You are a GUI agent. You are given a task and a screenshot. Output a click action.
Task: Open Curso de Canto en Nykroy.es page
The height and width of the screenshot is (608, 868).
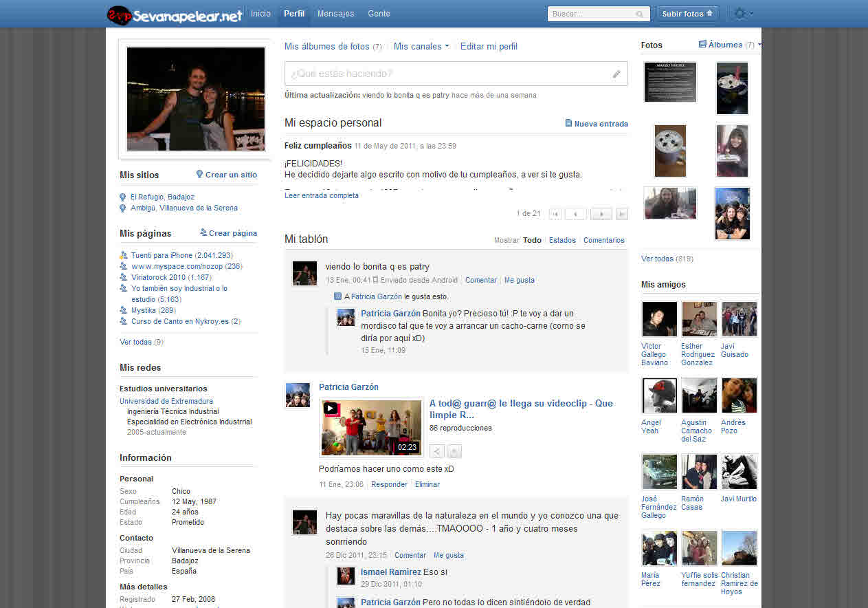pyautogui.click(x=186, y=321)
